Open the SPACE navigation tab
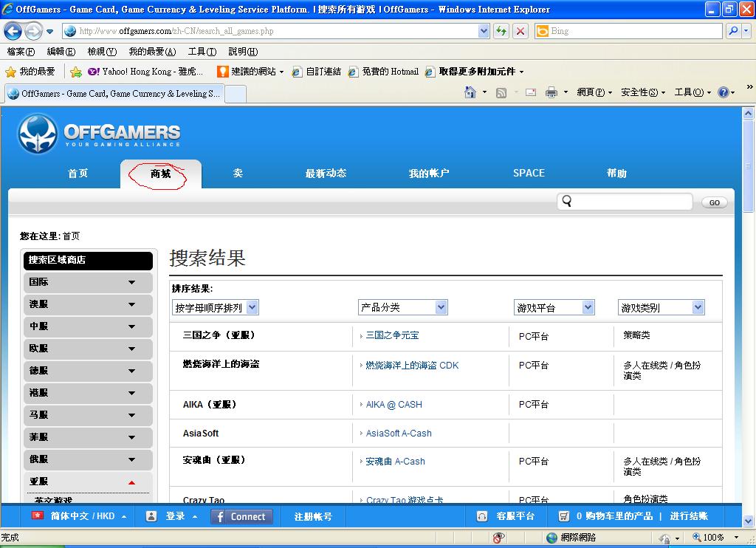756x548 pixels. 529,173
